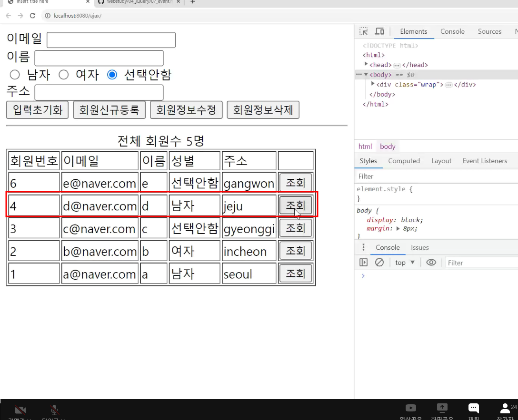Collapse the body element node
518x420 pixels.
[366, 75]
